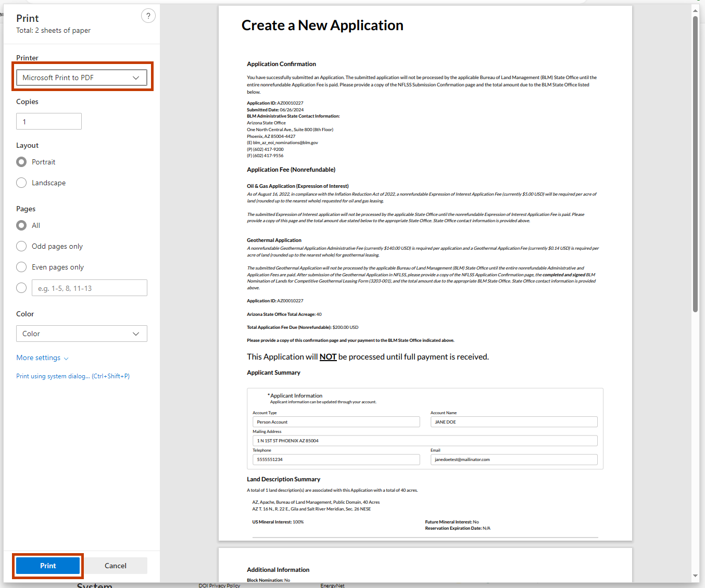Click the 'Land Description Summary' heading
This screenshot has width=705, height=588.
click(283, 479)
